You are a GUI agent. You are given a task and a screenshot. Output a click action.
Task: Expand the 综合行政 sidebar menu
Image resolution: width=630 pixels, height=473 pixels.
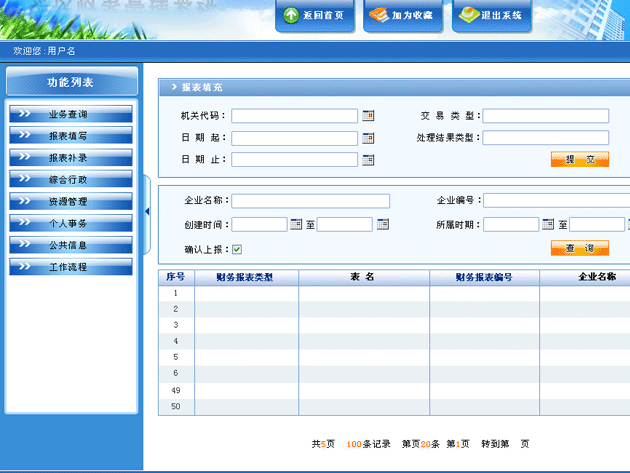70,180
